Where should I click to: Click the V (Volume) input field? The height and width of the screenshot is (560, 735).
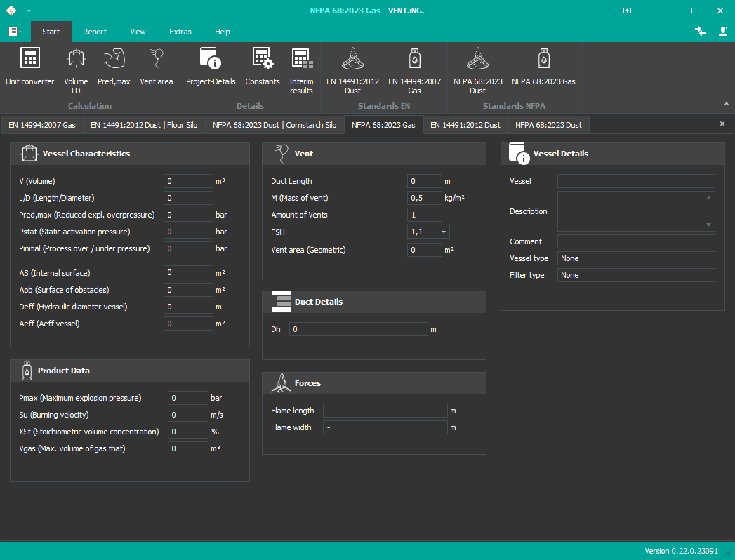188,181
